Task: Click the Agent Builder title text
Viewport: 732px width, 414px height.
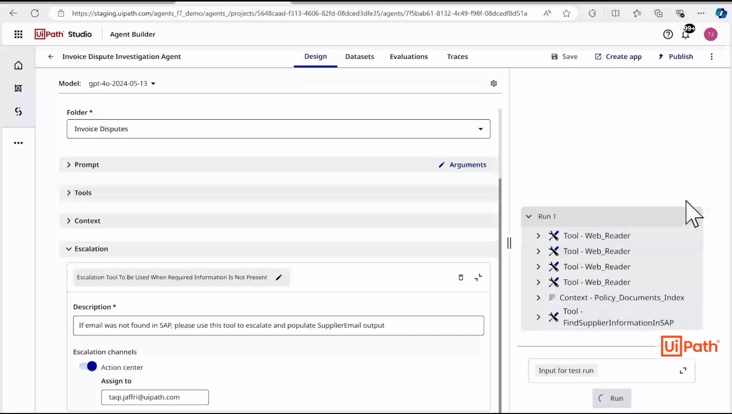Action: tap(133, 34)
